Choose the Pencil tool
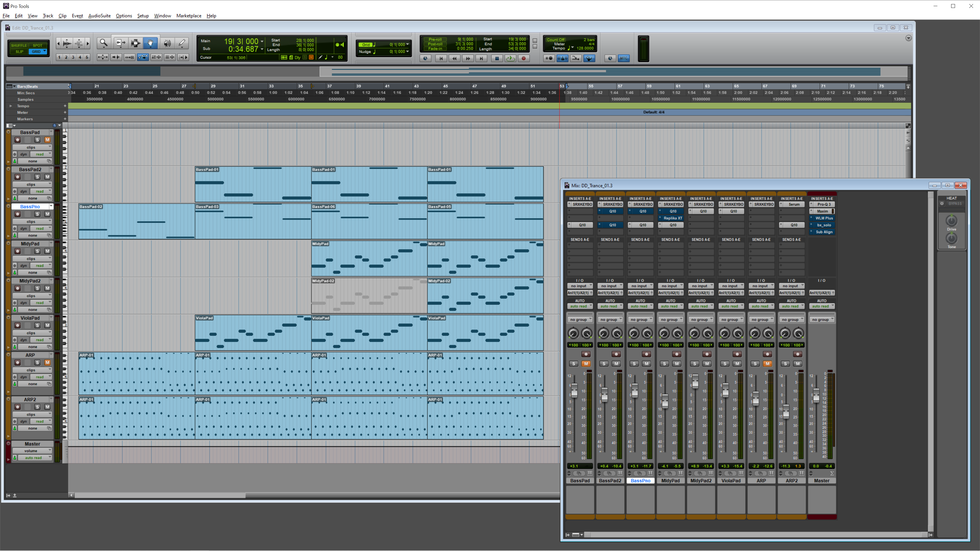This screenshot has width=980, height=551. pos(182,43)
